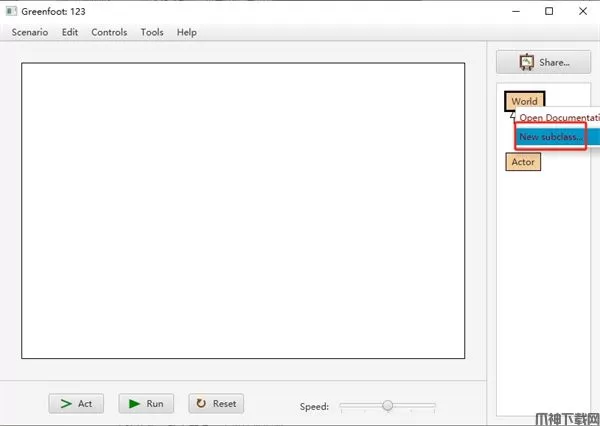Minimize the Greenfoot window
The image size is (600, 426).
[x=516, y=11]
